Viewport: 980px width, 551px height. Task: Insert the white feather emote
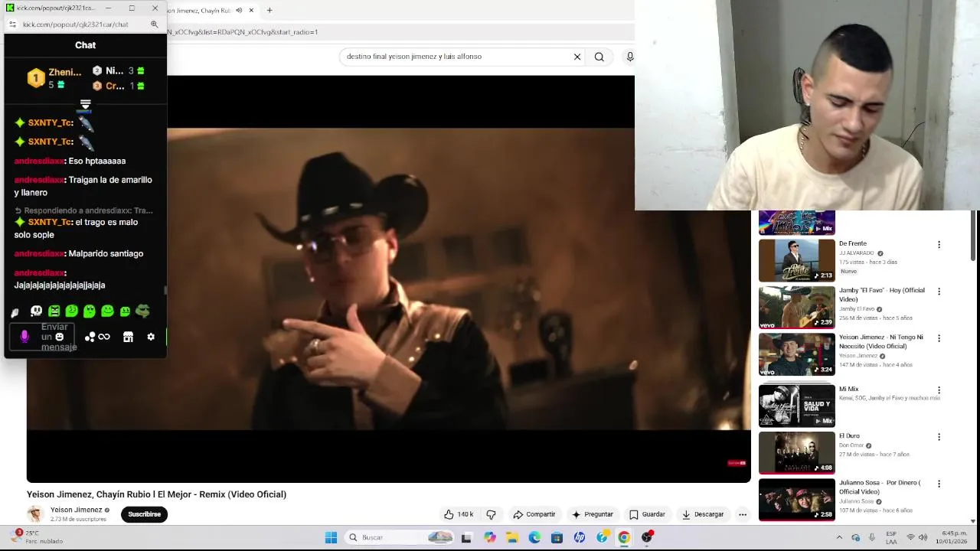click(15, 312)
